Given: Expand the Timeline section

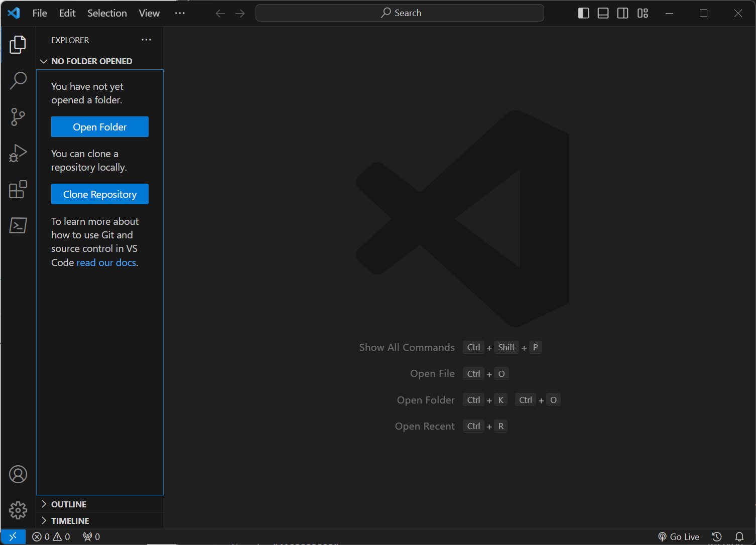Looking at the screenshot, I should 100,520.
